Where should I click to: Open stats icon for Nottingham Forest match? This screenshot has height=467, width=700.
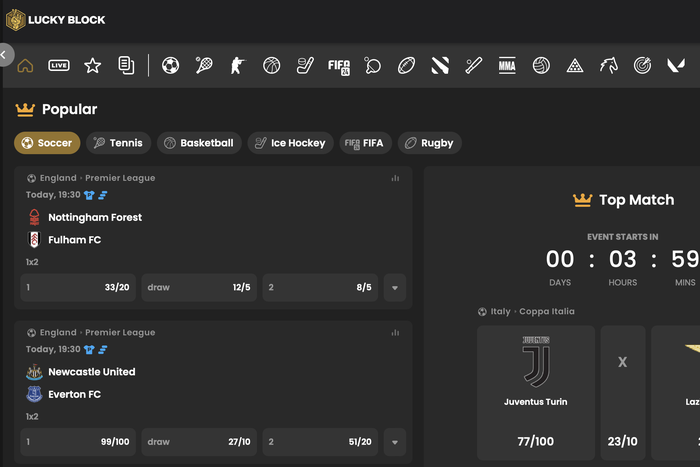point(395,178)
